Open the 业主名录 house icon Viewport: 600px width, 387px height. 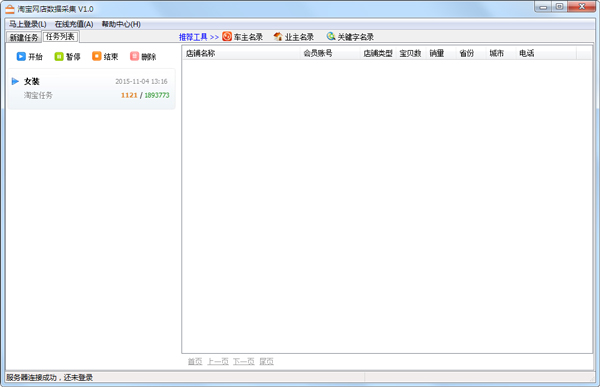[x=278, y=36]
